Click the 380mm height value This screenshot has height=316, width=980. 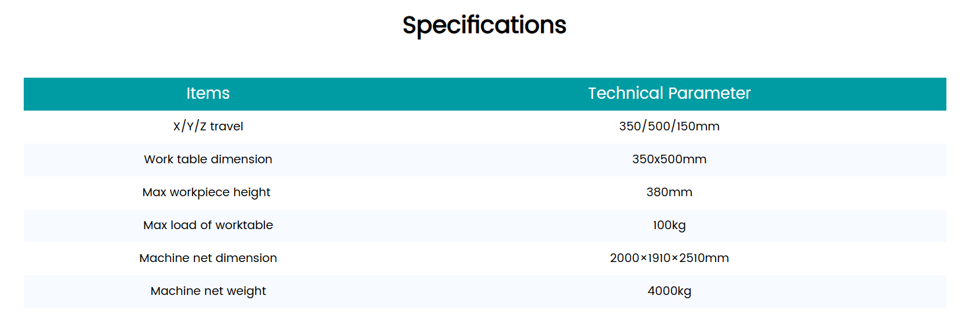tap(670, 192)
